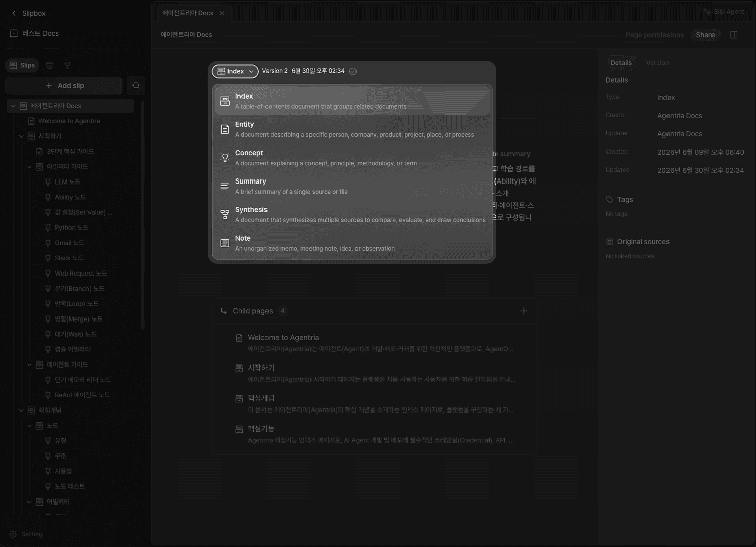Click the Tags label icon
The image size is (756, 547).
pos(610,200)
